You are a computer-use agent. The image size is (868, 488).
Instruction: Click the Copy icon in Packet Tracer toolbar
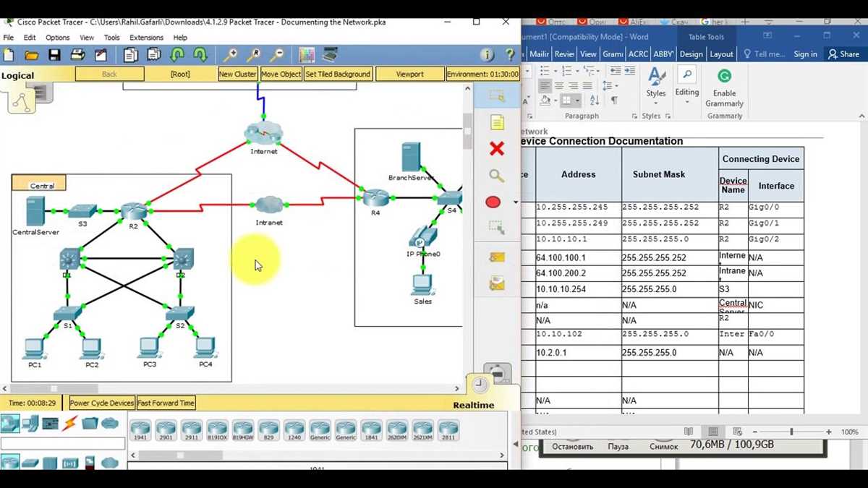pyautogui.click(x=130, y=55)
